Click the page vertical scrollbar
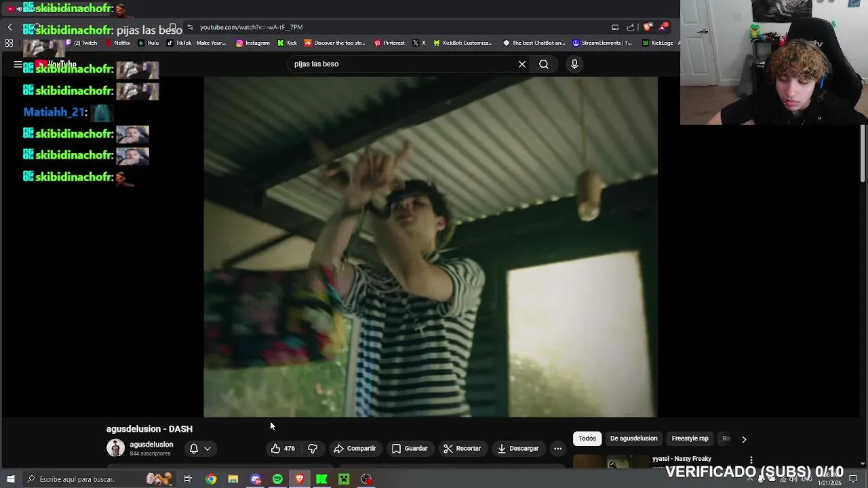The height and width of the screenshot is (488, 868). [863, 153]
